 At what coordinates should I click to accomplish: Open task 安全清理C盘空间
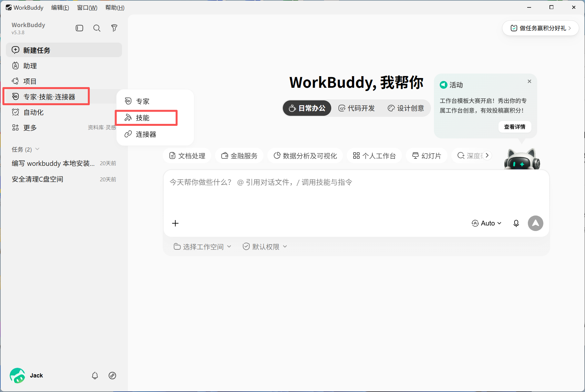tap(64, 179)
